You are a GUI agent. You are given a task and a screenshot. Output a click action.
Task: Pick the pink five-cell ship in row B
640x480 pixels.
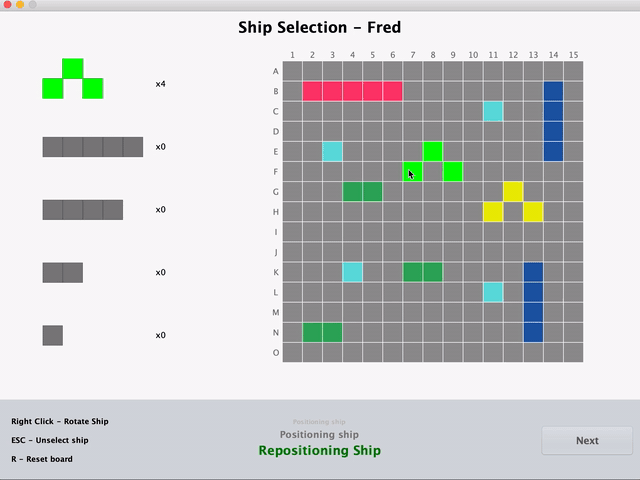[x=352, y=91]
